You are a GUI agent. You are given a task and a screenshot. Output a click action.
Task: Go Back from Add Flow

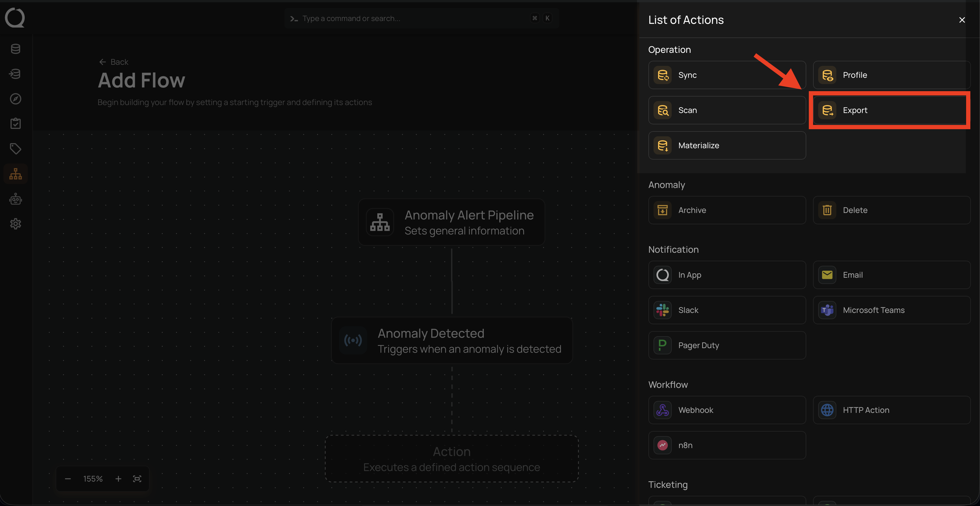pos(114,62)
